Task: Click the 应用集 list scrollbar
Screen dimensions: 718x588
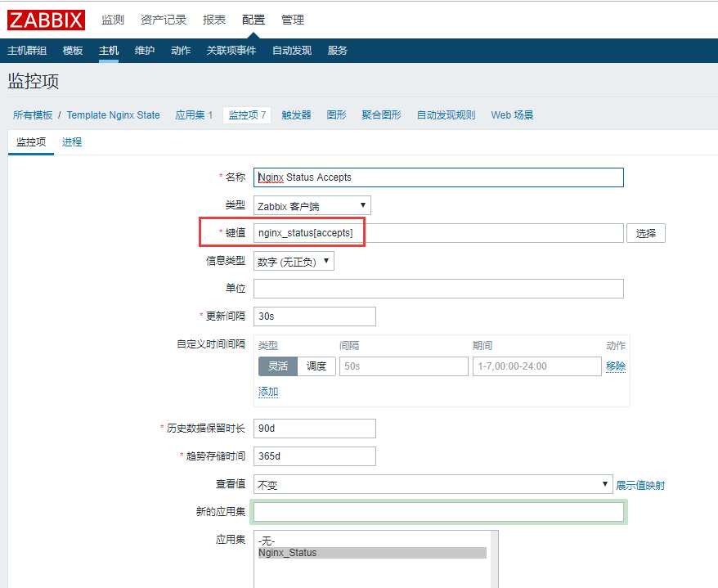Action: [495, 559]
